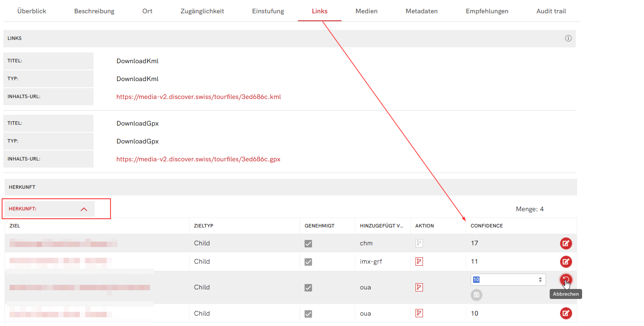Toggle the Genehmigt checkbox in last row
The width and height of the screenshot is (644, 326).
(x=308, y=314)
